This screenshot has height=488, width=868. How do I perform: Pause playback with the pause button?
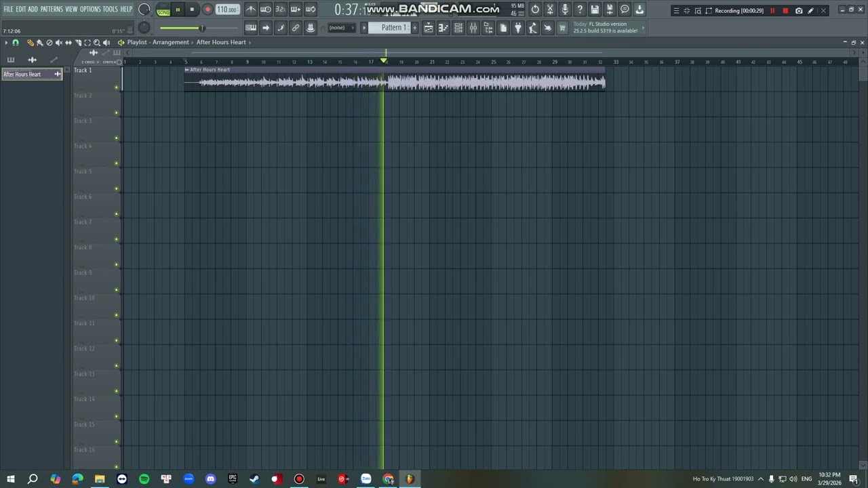click(178, 9)
